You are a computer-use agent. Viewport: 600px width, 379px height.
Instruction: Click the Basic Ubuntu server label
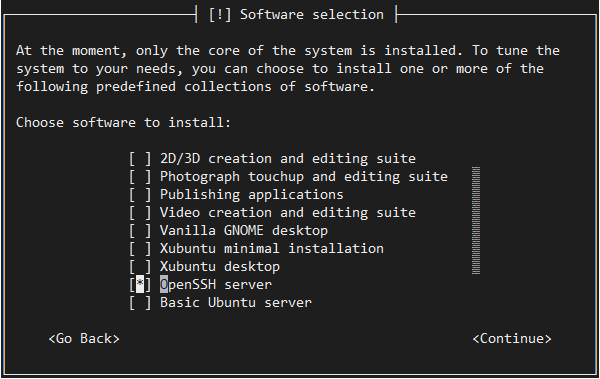point(236,302)
